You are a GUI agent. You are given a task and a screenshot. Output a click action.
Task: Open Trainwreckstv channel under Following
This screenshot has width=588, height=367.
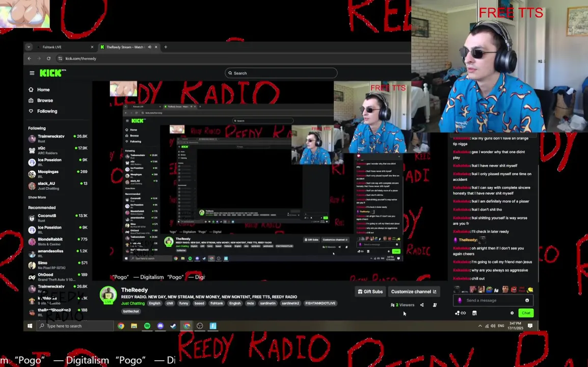tap(58, 139)
